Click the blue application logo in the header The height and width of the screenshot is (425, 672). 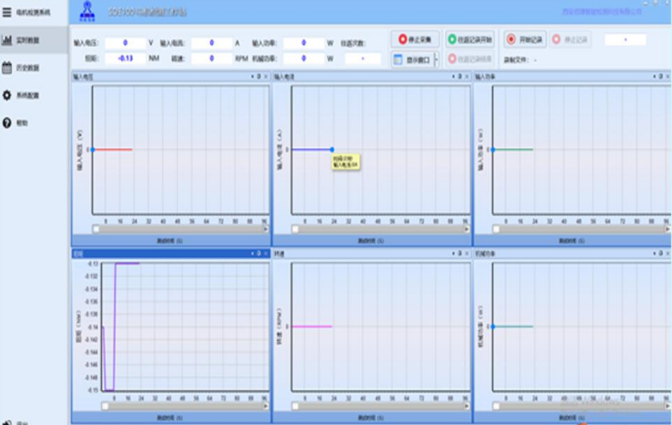click(x=87, y=12)
